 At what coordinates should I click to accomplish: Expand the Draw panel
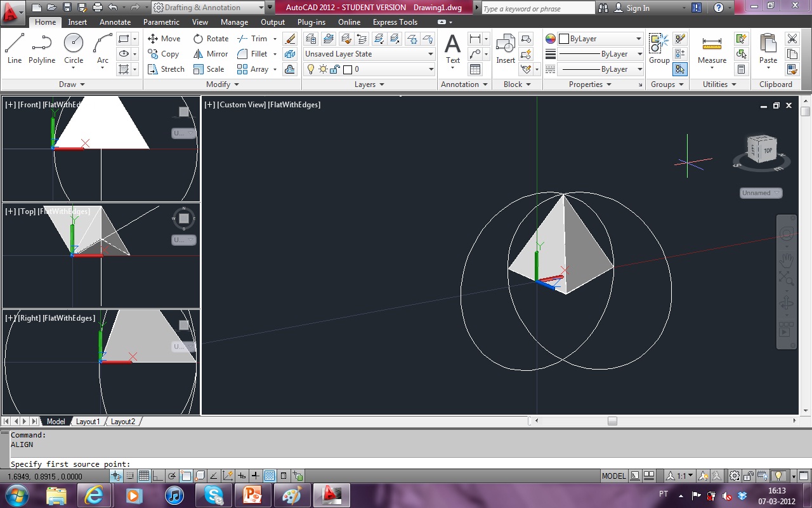pyautogui.click(x=71, y=84)
